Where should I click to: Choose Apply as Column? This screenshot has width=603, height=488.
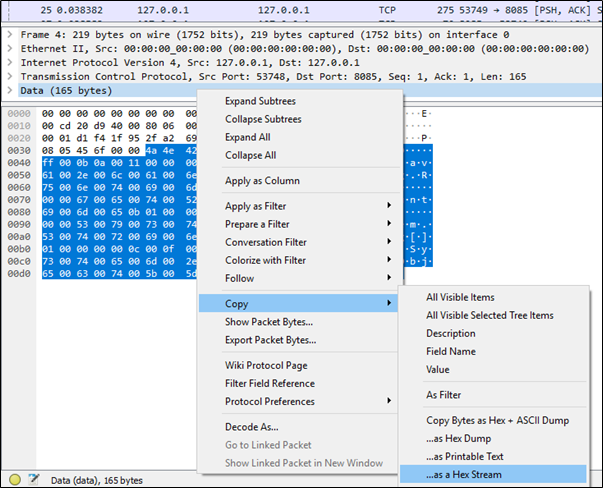(x=262, y=181)
